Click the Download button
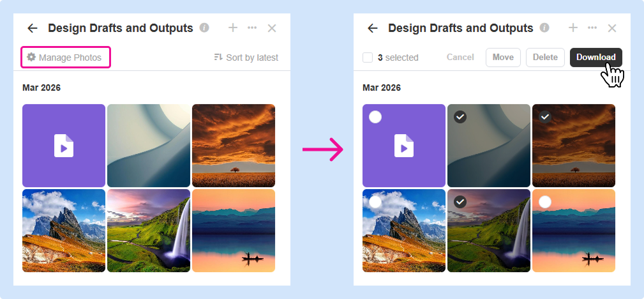The width and height of the screenshot is (644, 299). [x=595, y=57]
